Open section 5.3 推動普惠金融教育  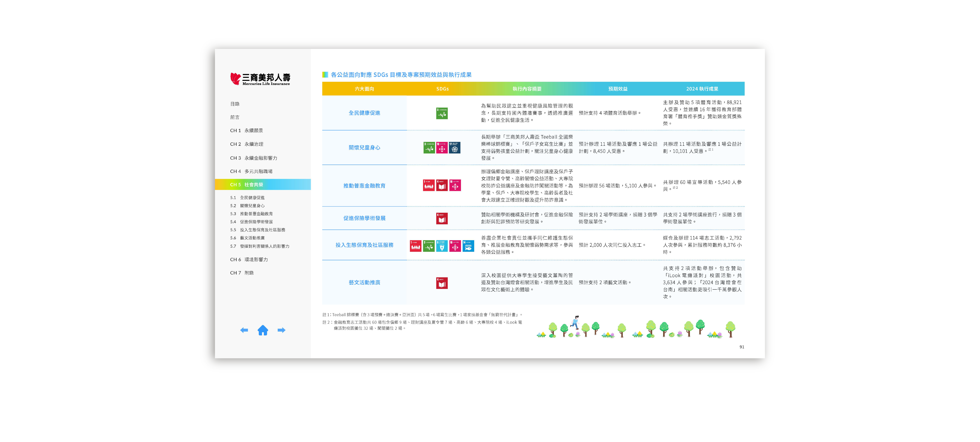click(252, 214)
